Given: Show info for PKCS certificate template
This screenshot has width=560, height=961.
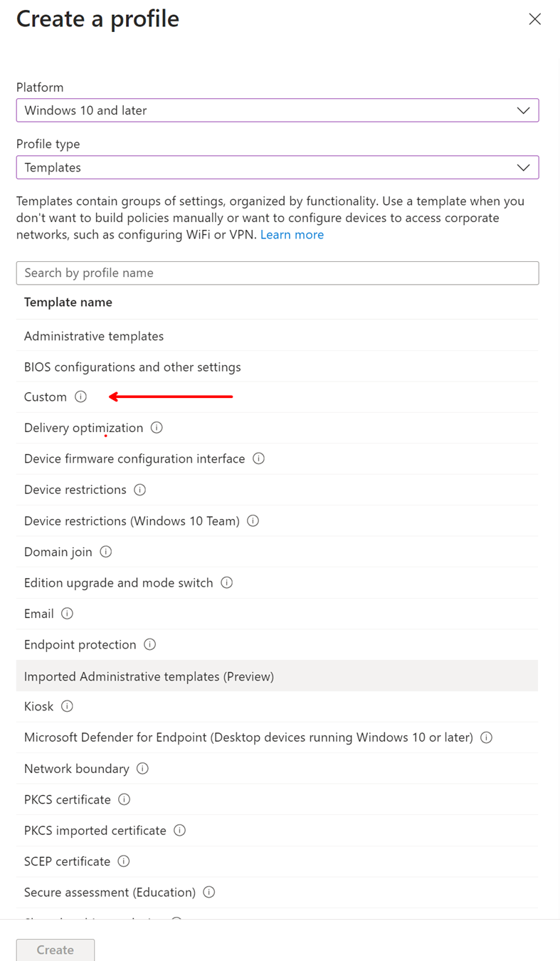Looking at the screenshot, I should (125, 799).
